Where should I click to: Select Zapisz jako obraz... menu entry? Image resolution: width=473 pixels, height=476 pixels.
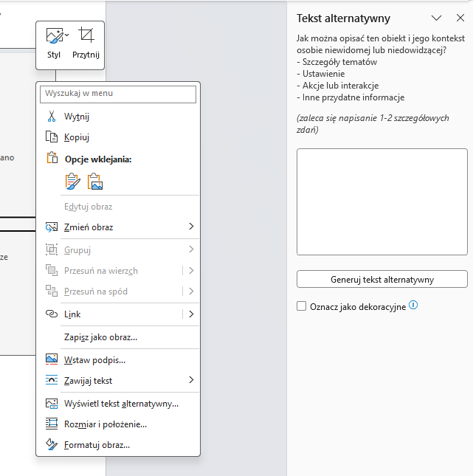coord(118,337)
